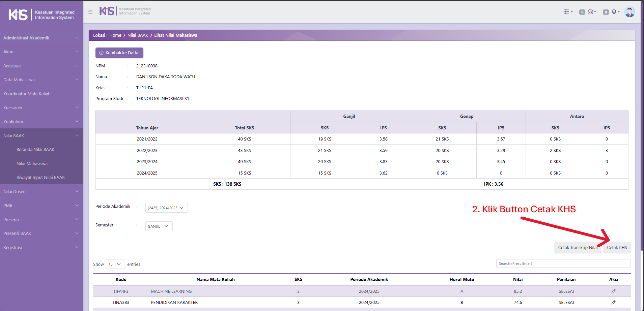This screenshot has width=644, height=311.
Task: Open the task list icon in header
Action: coord(568,12)
